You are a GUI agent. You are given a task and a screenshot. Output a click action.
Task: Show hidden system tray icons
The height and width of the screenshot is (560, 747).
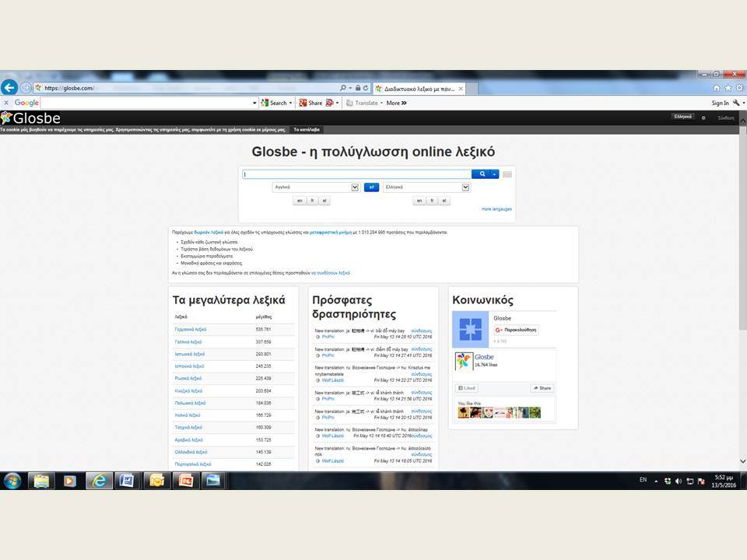(656, 481)
